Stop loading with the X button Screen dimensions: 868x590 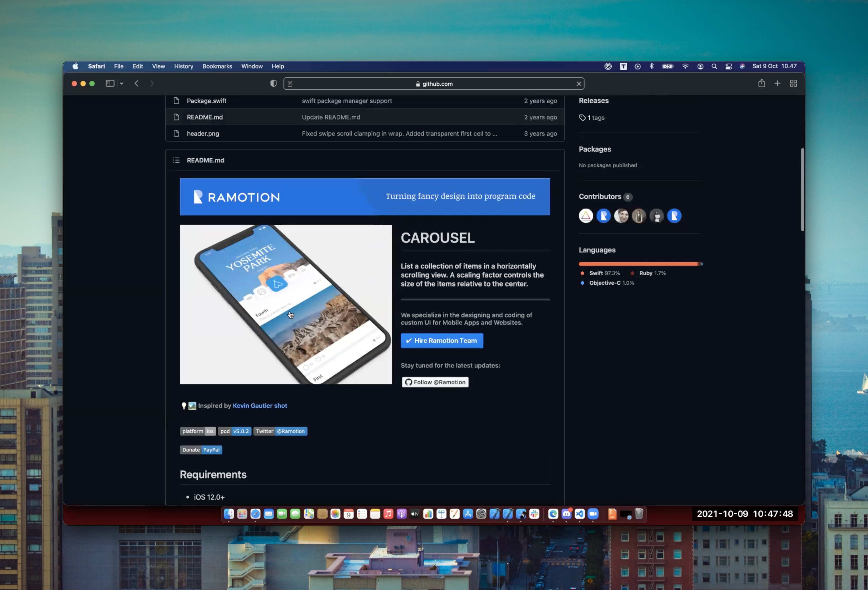pos(579,84)
